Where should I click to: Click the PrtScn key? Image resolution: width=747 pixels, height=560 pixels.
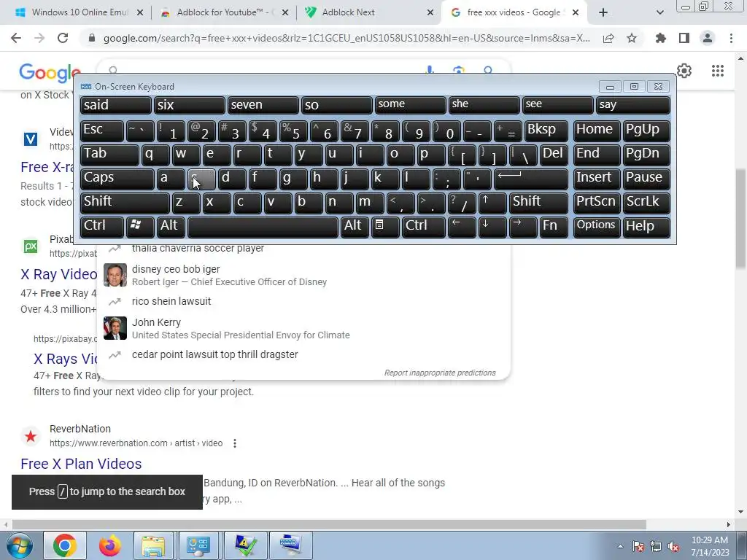(x=597, y=203)
